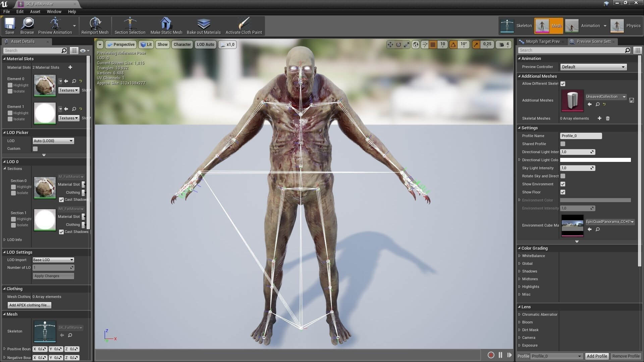Click the Reimport Mesh icon
Viewport: 644px width, 362px height.
click(x=95, y=26)
